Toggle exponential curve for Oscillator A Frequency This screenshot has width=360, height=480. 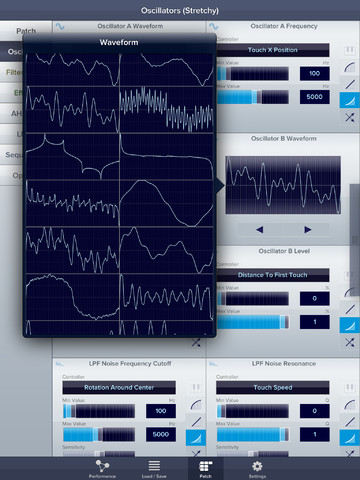tap(350, 101)
